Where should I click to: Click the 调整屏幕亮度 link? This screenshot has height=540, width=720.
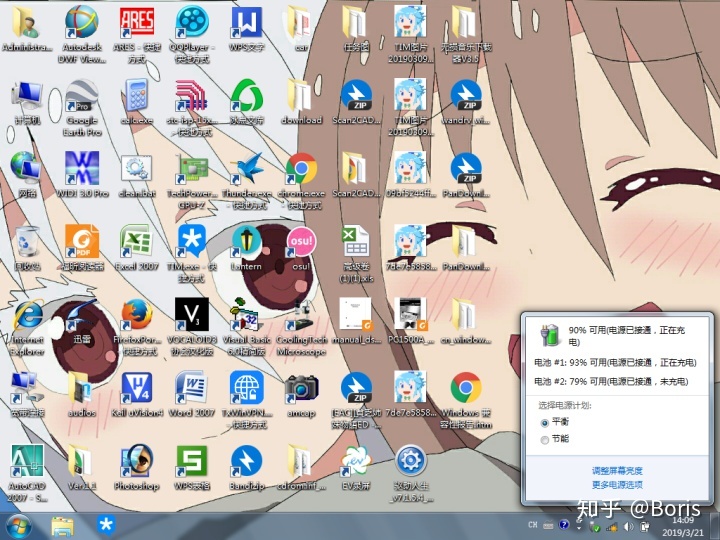pyautogui.click(x=617, y=471)
